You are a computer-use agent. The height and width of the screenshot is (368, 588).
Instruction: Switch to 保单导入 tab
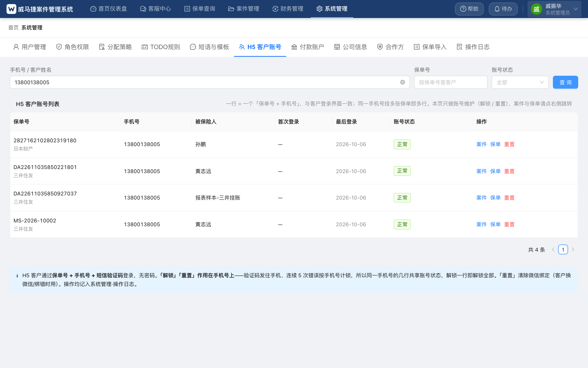(x=430, y=47)
